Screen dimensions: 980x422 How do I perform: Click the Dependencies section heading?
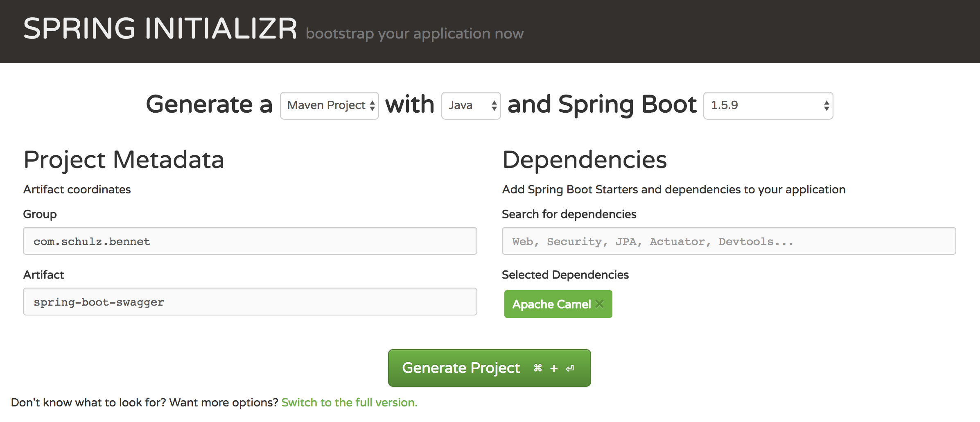(x=584, y=160)
